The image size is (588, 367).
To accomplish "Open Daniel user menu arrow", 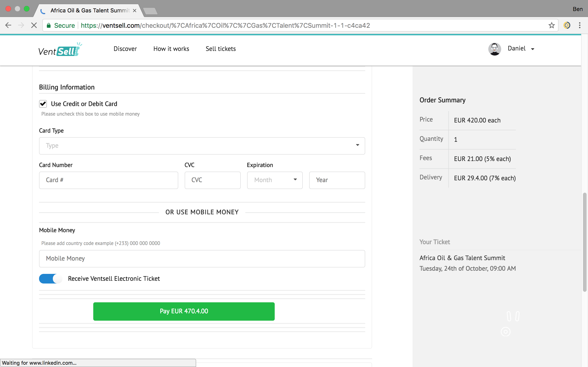I will [x=533, y=49].
